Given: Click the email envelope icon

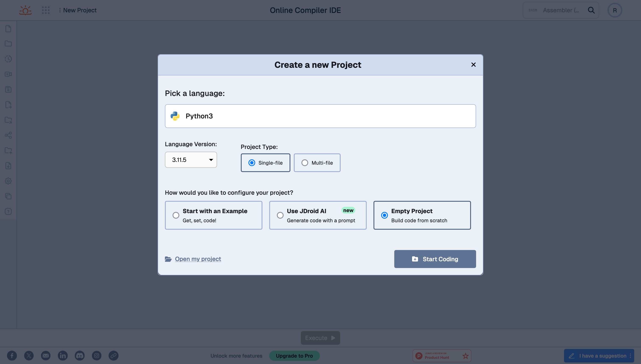Looking at the screenshot, I should (46, 356).
